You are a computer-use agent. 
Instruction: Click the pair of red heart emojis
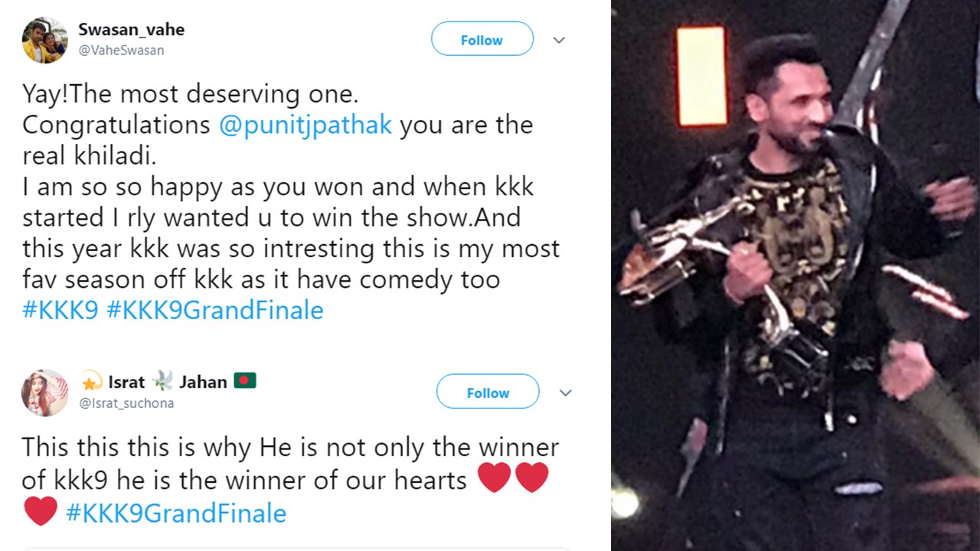coord(513,478)
